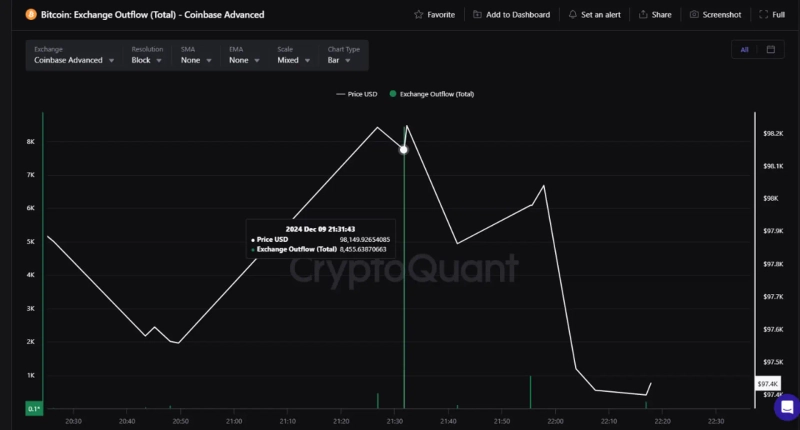This screenshot has width=800, height=430.
Task: Take a chart screenshot via camera icon
Action: 695,15
